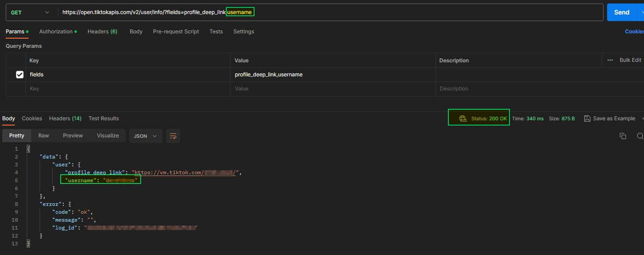Click the "log_id" line in response
644x255 pixels.
tap(125, 228)
